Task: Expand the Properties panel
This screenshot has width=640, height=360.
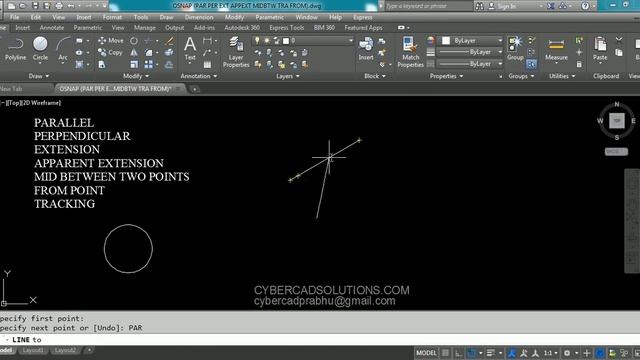Action: [446, 76]
